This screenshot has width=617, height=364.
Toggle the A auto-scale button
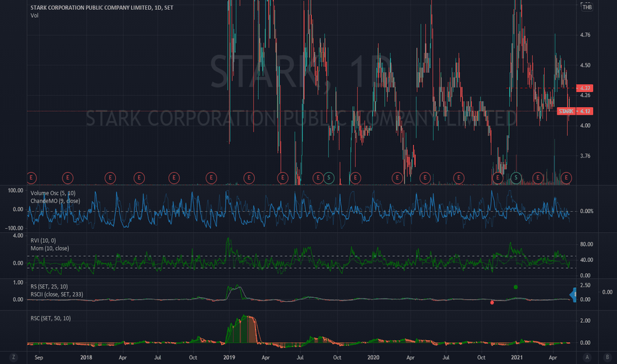click(587, 357)
